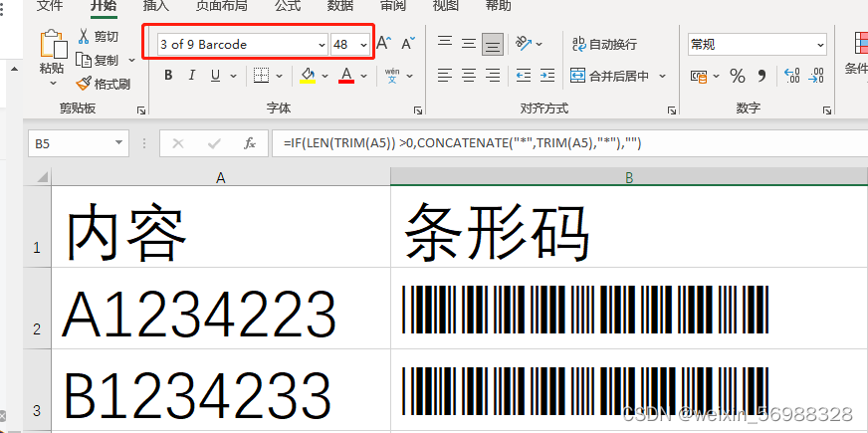868x433 pixels.
Task: Open the font dialog launcher in 字体 group
Action: click(418, 110)
